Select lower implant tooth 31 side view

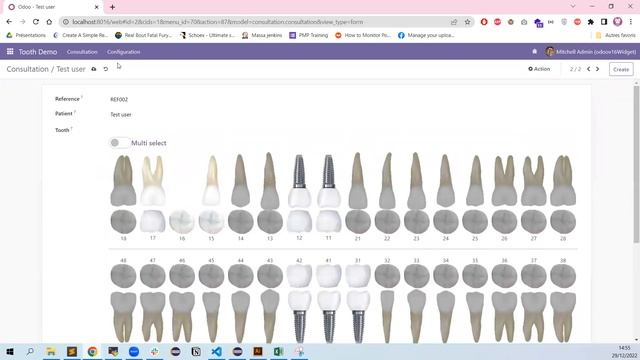click(x=358, y=317)
